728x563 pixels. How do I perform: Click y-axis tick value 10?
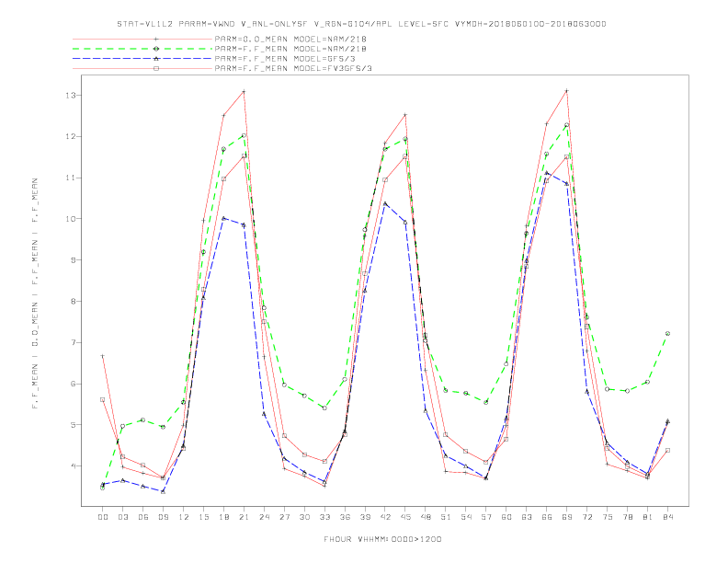click(x=70, y=219)
